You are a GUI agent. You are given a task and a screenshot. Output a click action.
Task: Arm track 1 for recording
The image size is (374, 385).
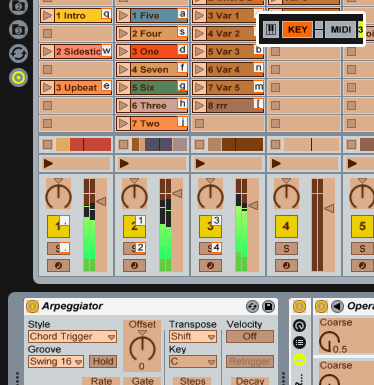[x=58, y=265]
